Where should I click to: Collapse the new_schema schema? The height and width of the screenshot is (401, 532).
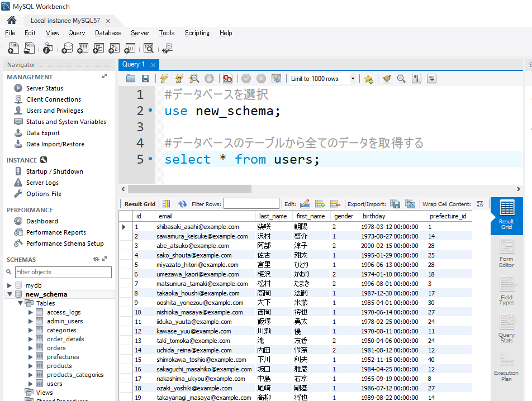(9, 294)
